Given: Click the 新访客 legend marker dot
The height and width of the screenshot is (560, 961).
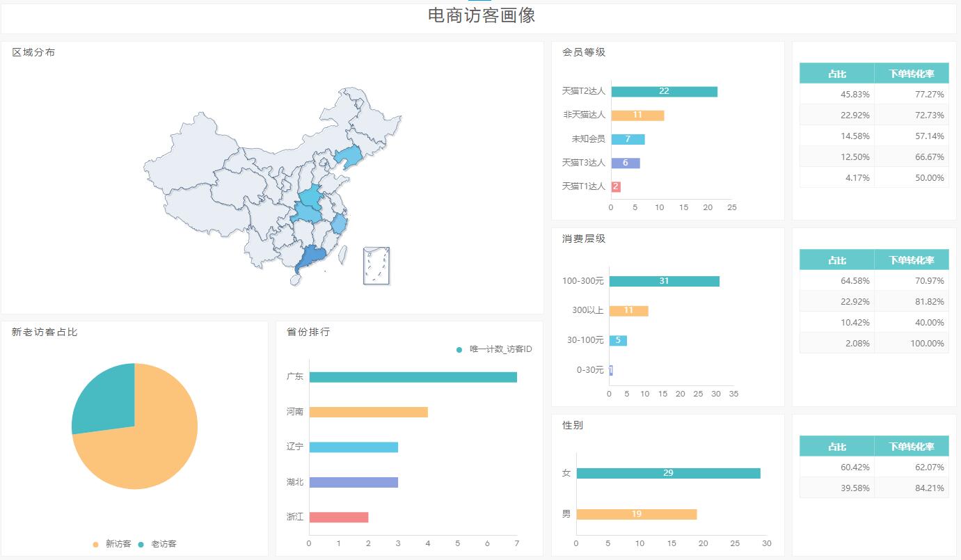Looking at the screenshot, I should pos(95,544).
